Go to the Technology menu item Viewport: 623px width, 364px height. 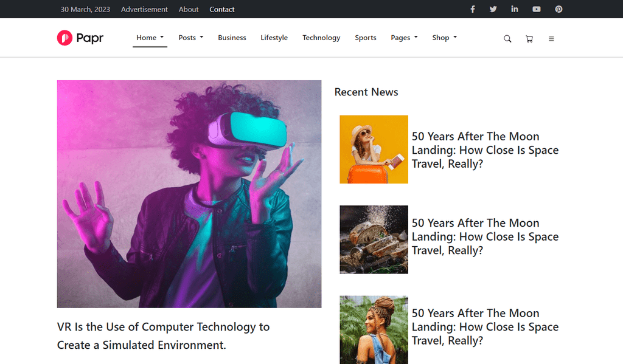(x=321, y=38)
